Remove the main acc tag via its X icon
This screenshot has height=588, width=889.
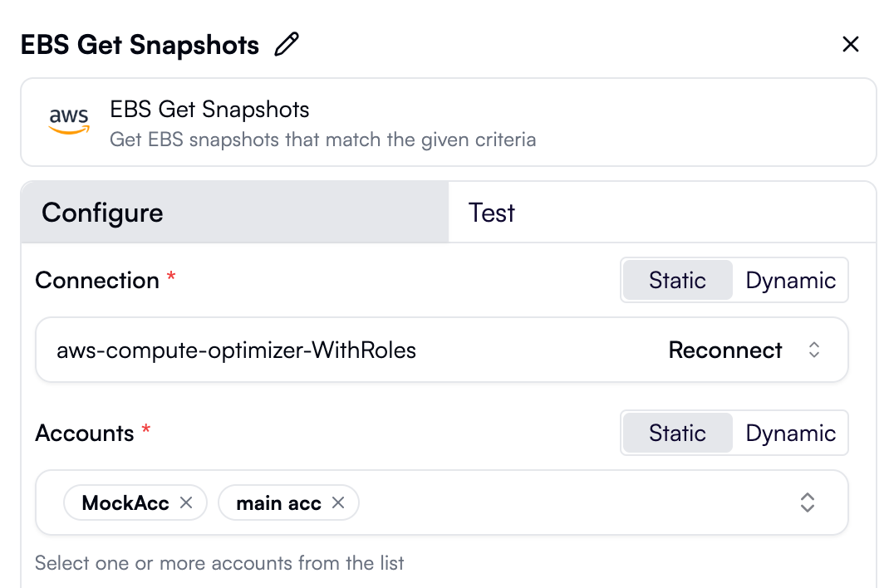[x=338, y=502]
